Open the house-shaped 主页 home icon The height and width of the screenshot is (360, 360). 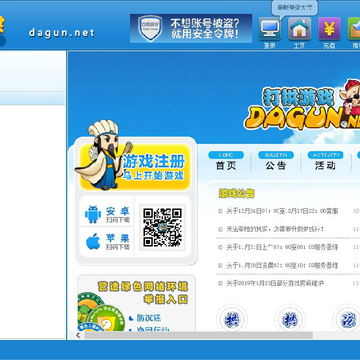(x=299, y=29)
